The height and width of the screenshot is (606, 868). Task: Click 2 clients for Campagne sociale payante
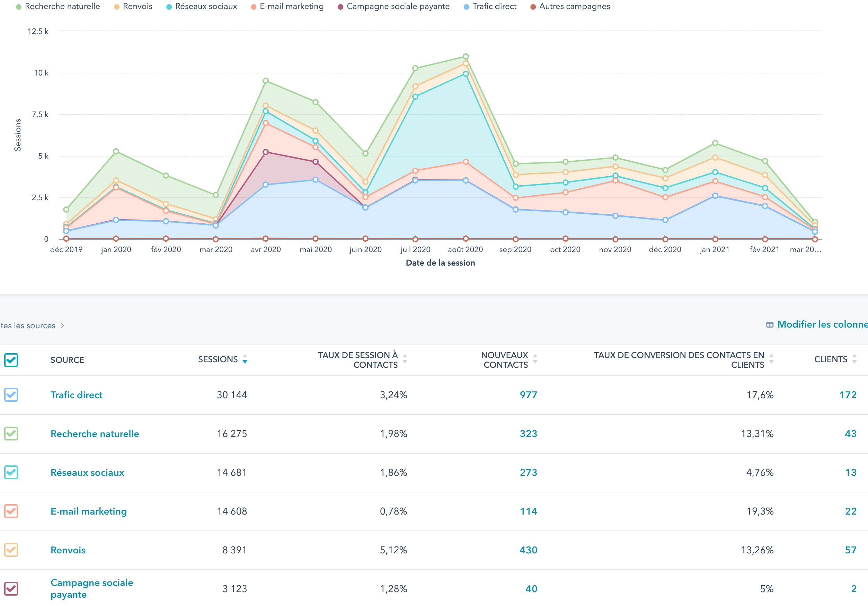(x=854, y=589)
